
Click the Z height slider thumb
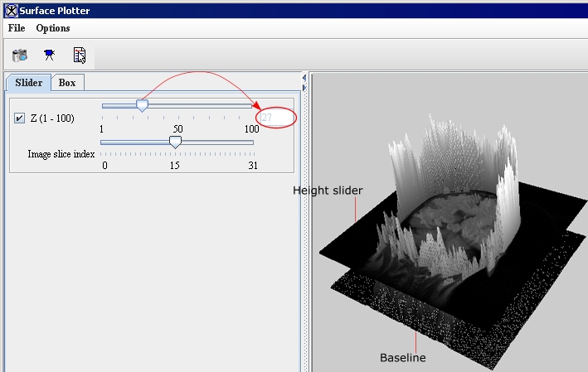tap(142, 106)
